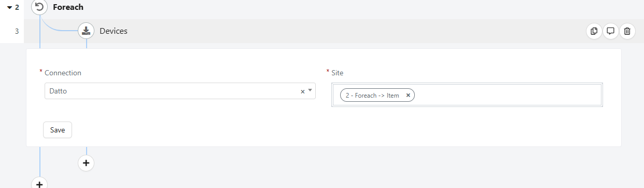The image size is (644, 188).
Task: Click the Connection field label
Action: 63,73
